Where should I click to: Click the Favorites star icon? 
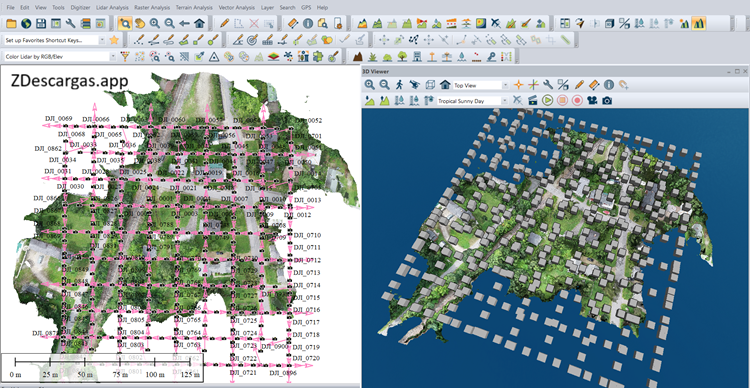114,40
